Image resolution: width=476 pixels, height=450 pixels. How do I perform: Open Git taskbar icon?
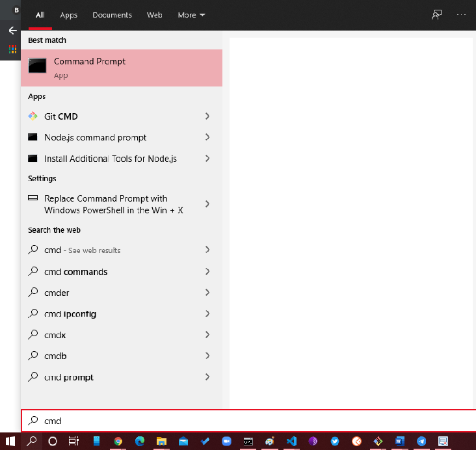pos(378,441)
